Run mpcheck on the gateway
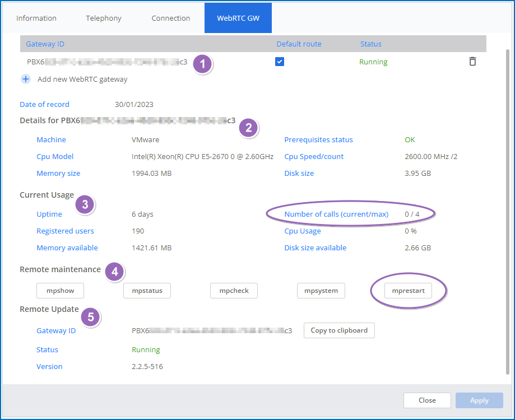The width and height of the screenshot is (515, 420). [x=234, y=291]
